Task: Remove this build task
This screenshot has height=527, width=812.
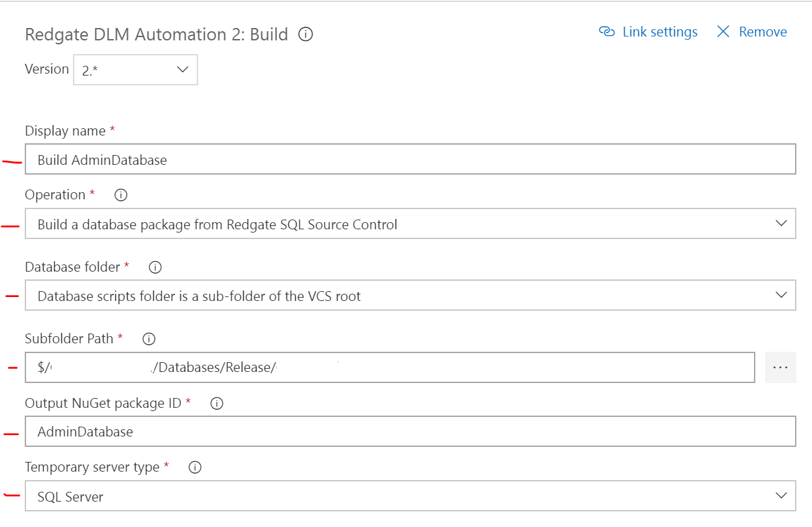Action: coord(763,32)
